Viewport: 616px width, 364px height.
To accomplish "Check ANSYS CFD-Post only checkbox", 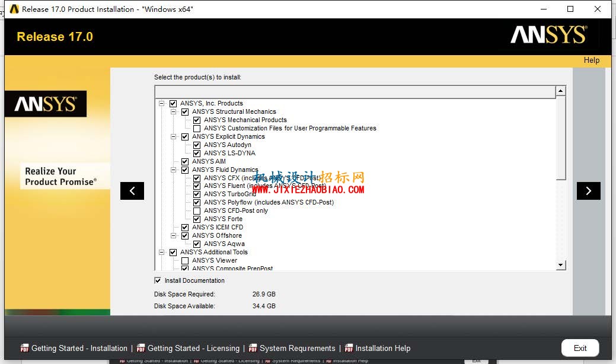I will pos(197,211).
